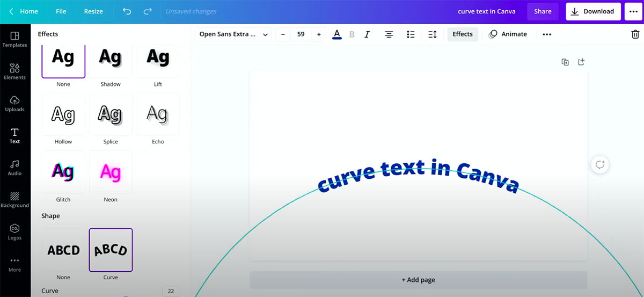Show More sidebar options
Image resolution: width=644 pixels, height=297 pixels.
[14, 264]
